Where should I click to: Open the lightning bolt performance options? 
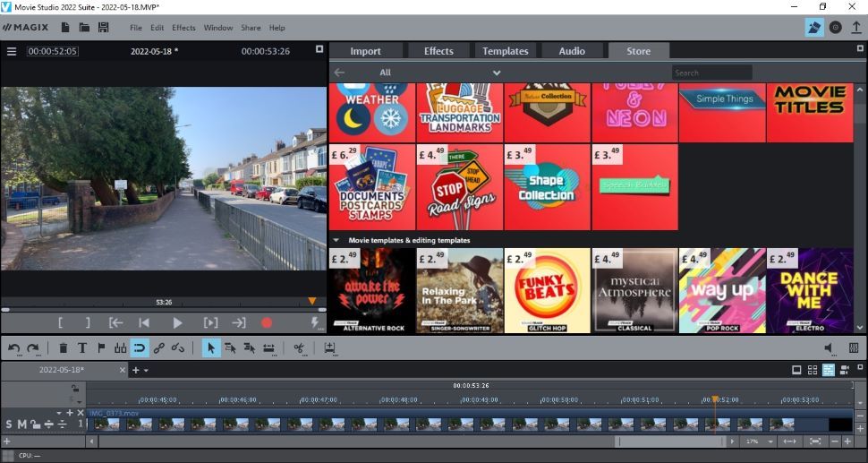coord(315,322)
